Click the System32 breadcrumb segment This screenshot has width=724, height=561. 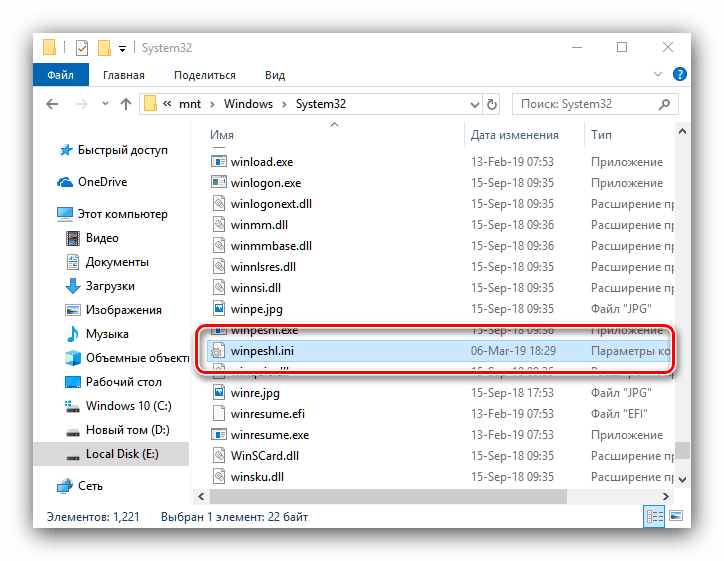click(320, 104)
